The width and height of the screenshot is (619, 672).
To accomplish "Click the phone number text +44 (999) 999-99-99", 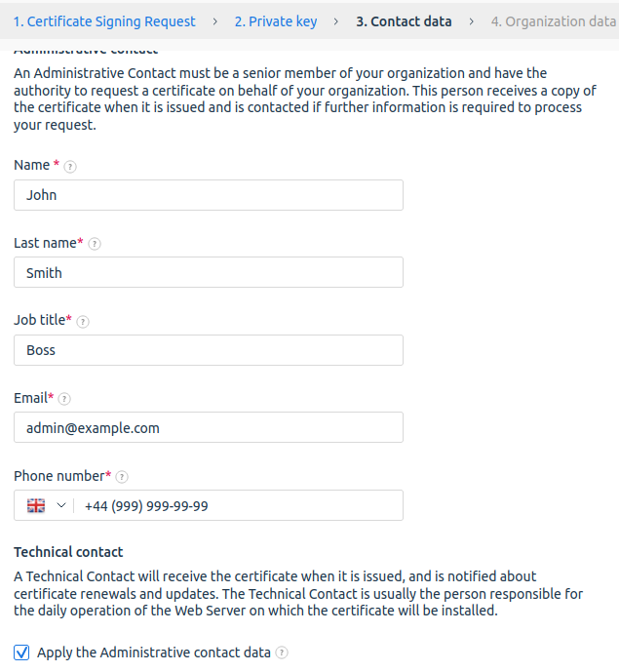I will (146, 506).
